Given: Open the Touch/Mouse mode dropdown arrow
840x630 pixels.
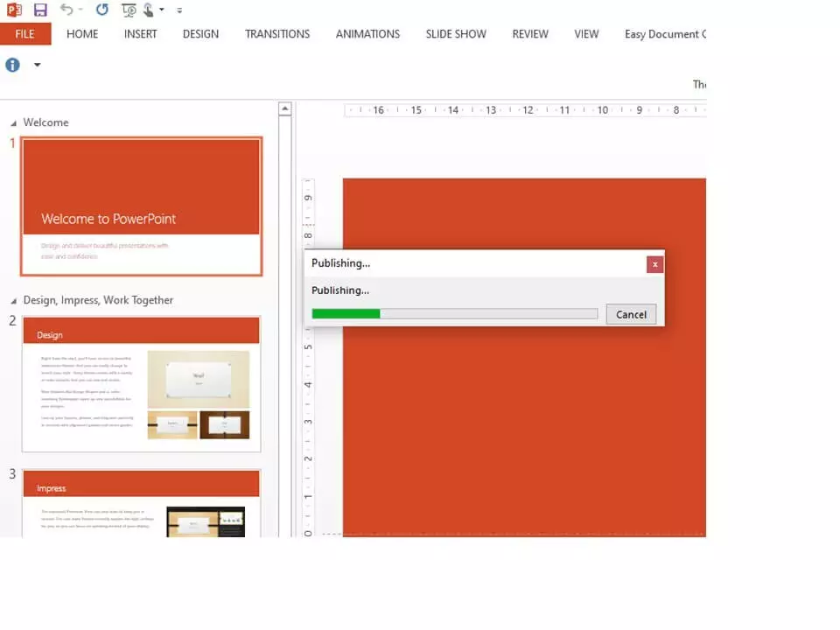Looking at the screenshot, I should (x=161, y=10).
